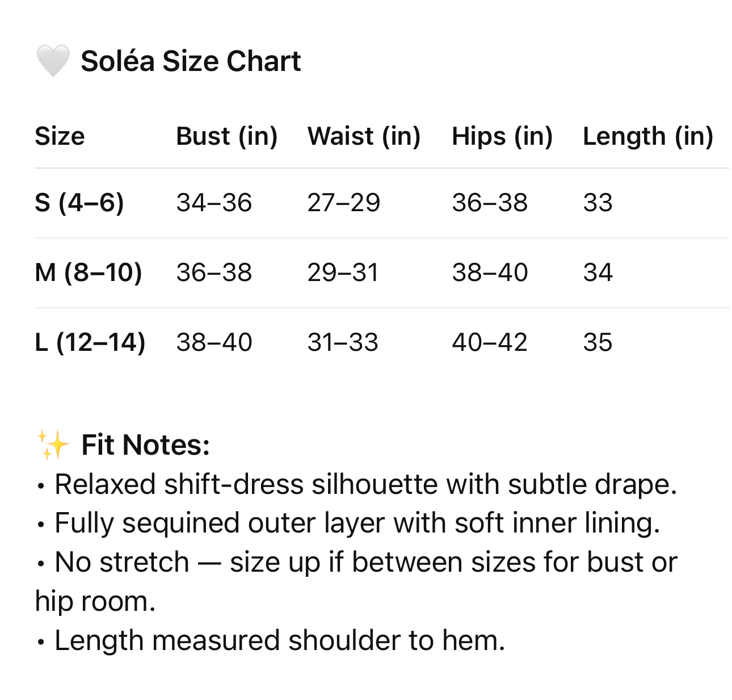Select the Size column header
The image size is (732, 700).
60,136
